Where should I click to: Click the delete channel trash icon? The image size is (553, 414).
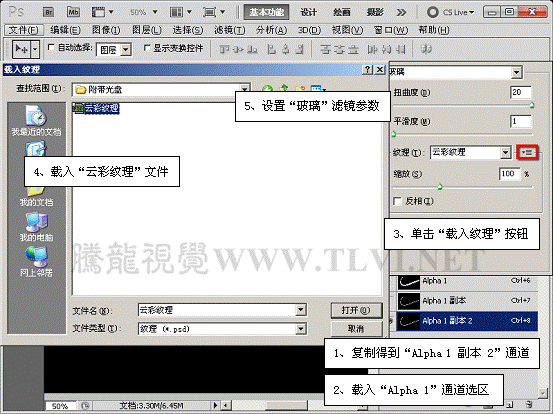point(529,404)
